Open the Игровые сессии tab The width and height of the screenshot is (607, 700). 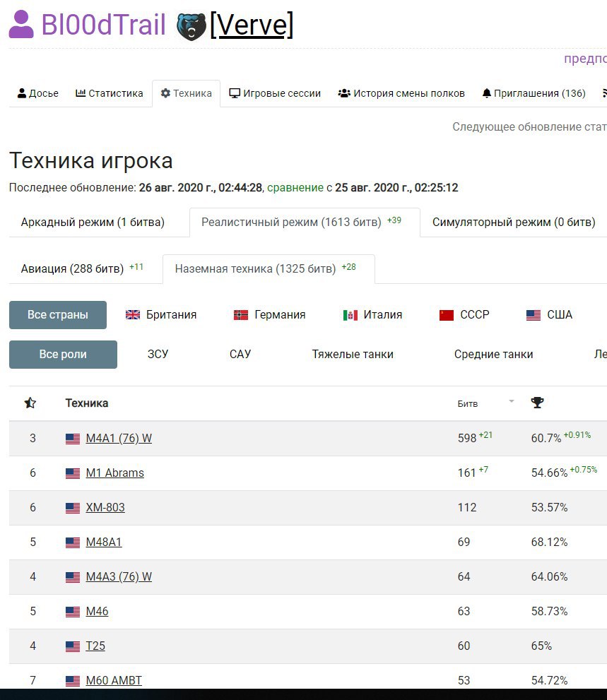[x=275, y=93]
